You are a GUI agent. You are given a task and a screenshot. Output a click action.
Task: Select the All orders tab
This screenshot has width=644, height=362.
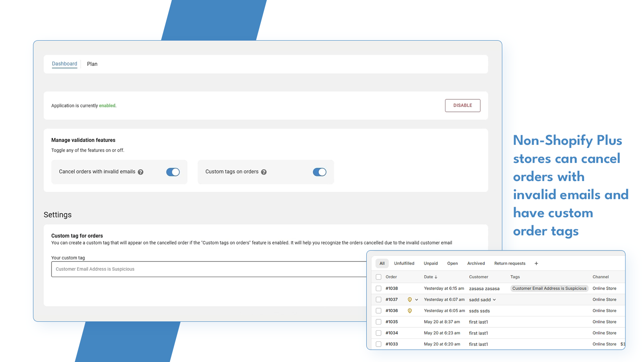pos(382,263)
